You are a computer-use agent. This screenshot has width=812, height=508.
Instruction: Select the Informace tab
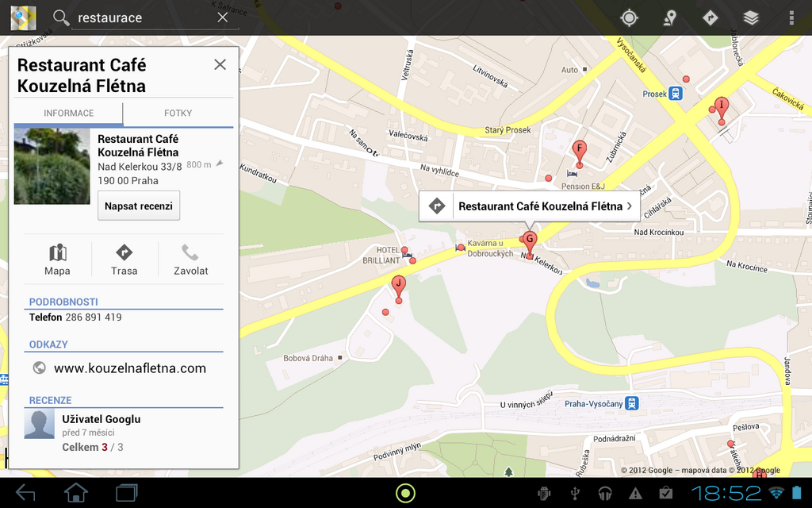[x=69, y=114]
